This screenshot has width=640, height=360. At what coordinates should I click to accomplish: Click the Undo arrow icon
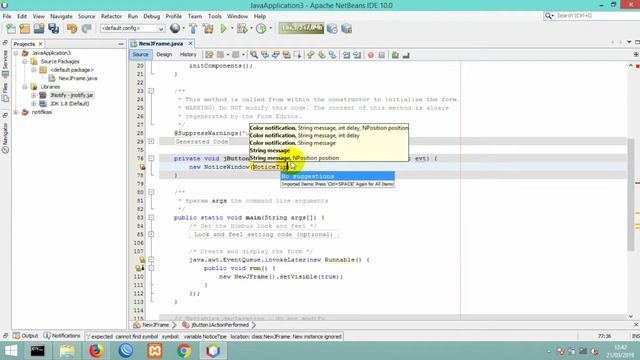72,29
